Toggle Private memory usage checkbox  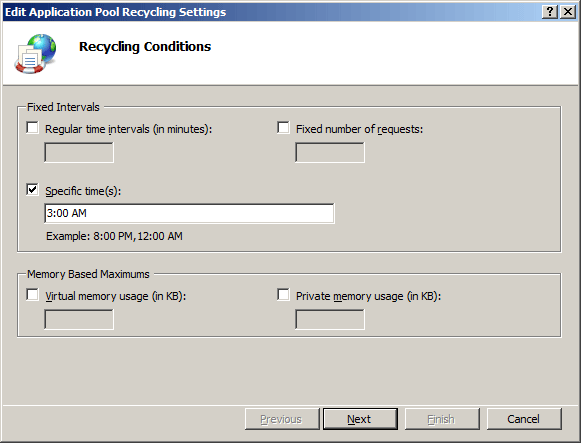[x=283, y=295]
